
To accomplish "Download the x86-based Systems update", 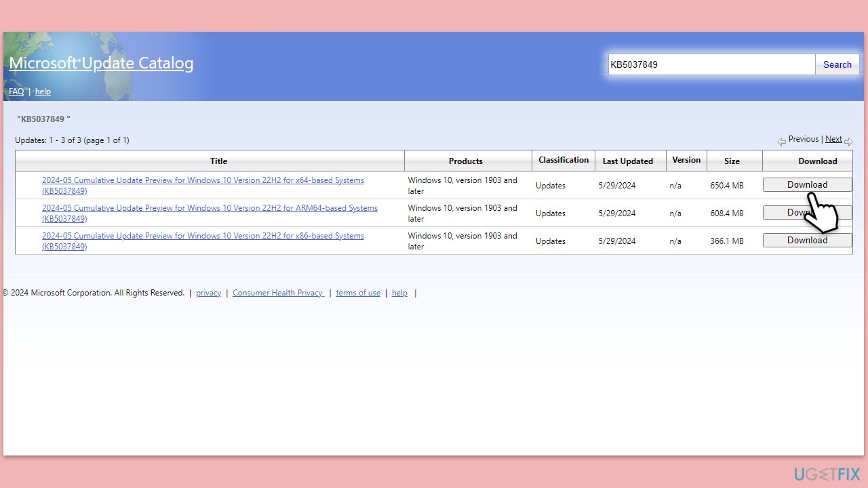I will click(807, 241).
